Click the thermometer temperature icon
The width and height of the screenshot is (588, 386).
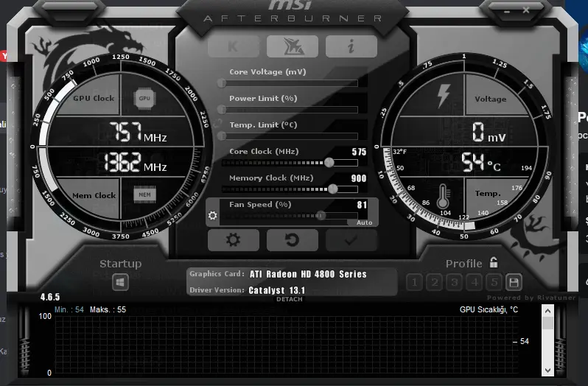click(x=443, y=197)
